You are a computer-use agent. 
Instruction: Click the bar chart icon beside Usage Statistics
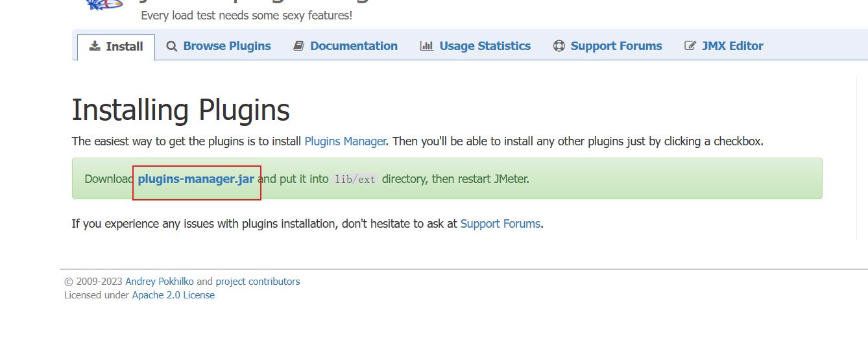(426, 46)
